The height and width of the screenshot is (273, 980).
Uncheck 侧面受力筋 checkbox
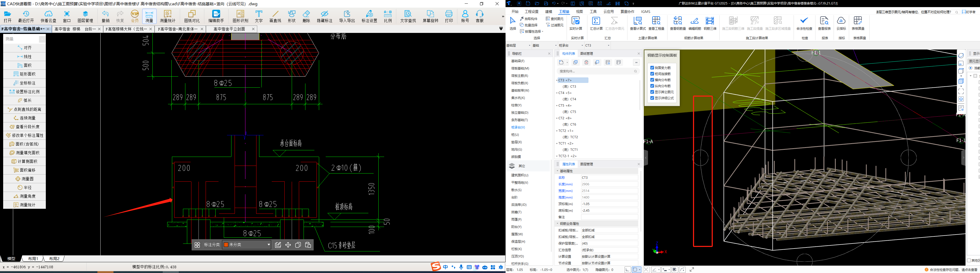click(652, 68)
